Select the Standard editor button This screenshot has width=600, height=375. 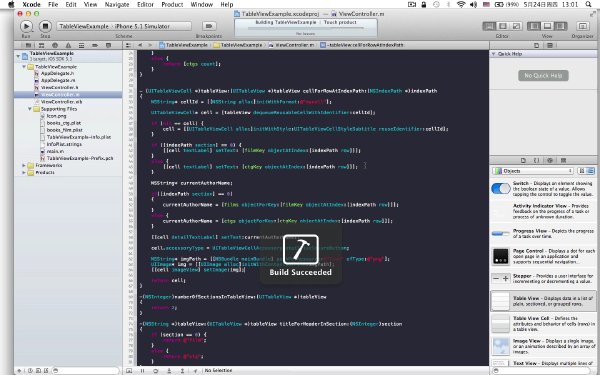(x=489, y=26)
